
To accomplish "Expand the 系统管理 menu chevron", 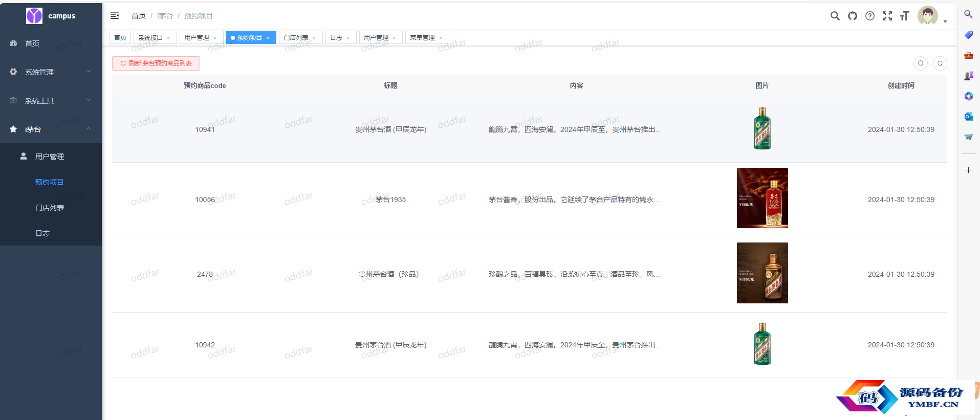I will (x=89, y=72).
